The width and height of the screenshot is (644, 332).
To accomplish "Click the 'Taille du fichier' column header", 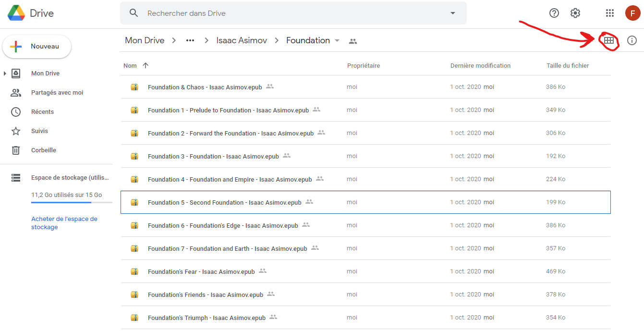I will [x=568, y=66].
